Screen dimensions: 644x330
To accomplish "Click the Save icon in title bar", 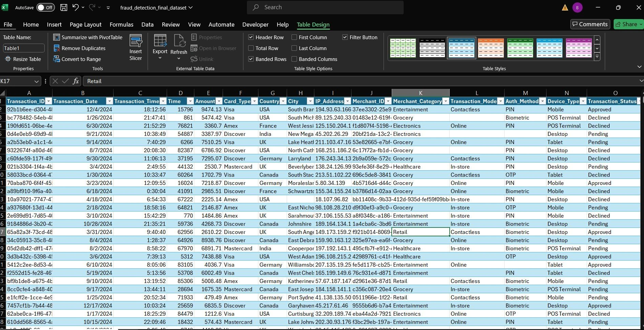I will [63, 7].
